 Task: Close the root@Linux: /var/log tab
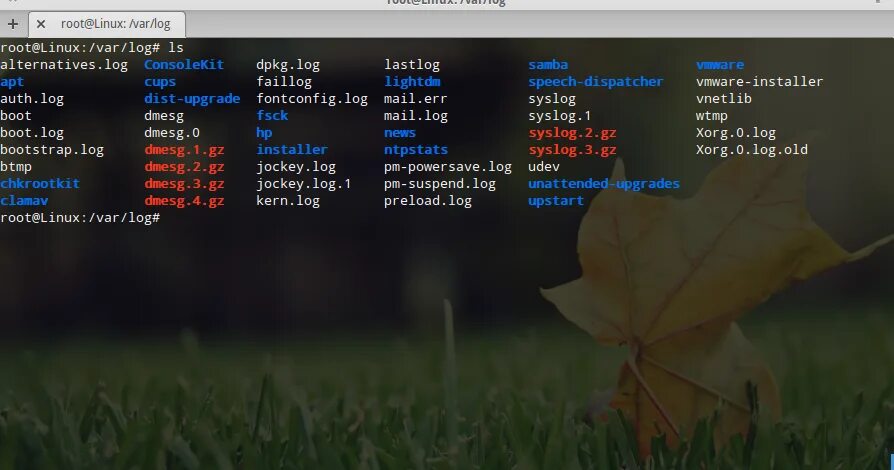(x=40, y=24)
